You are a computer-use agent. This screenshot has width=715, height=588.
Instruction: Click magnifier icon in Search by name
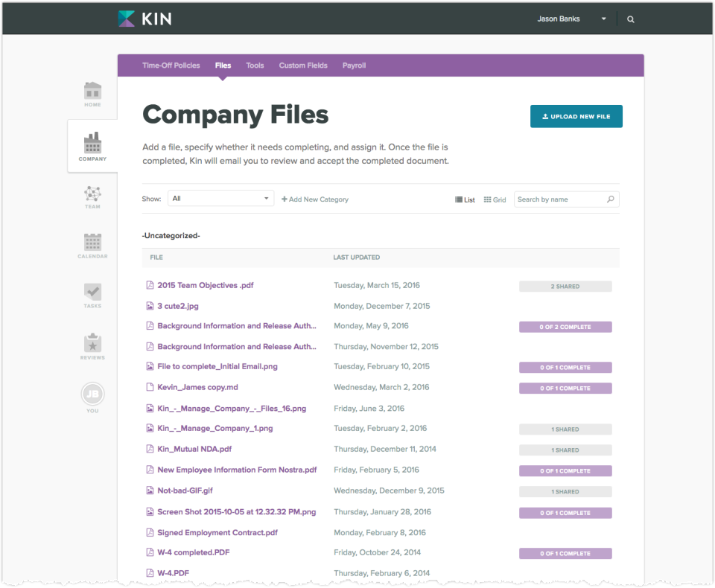coord(611,199)
